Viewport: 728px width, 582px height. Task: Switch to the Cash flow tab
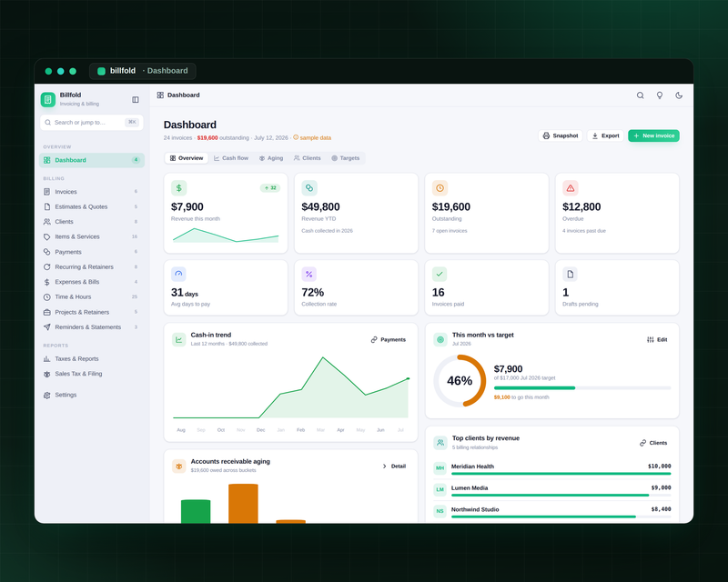tap(231, 158)
